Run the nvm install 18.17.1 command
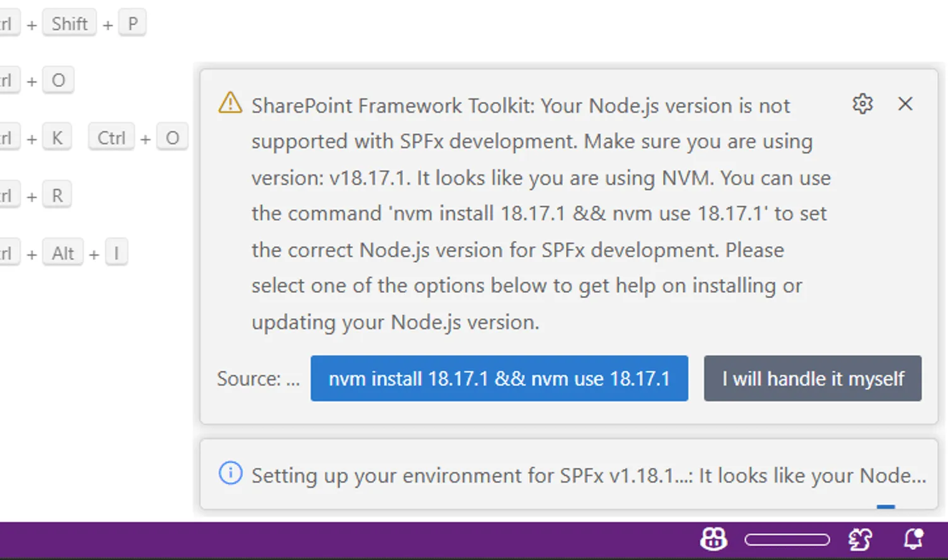The image size is (948, 560). (499, 378)
